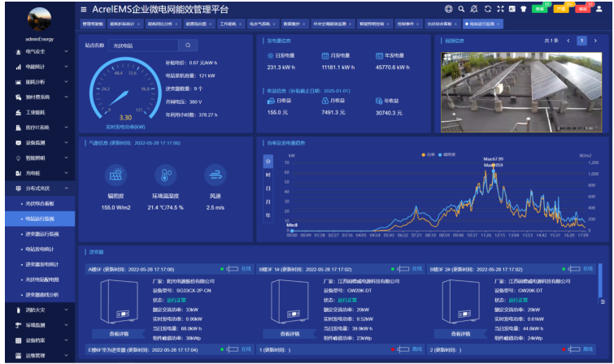Viewport: 614px width, 364px height.
Task: Switch trend chart to 日 (day) granularity
Action: tap(268, 188)
